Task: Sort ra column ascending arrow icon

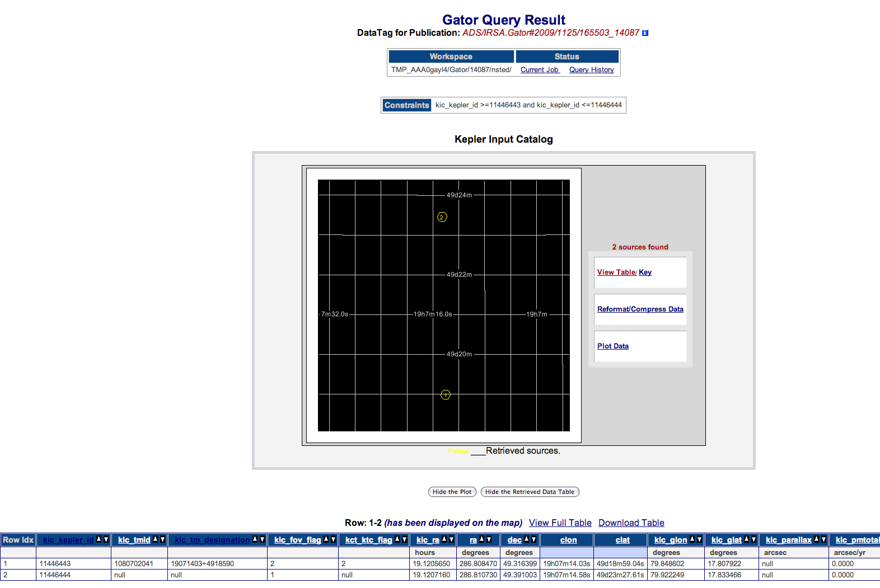Action: pos(482,539)
